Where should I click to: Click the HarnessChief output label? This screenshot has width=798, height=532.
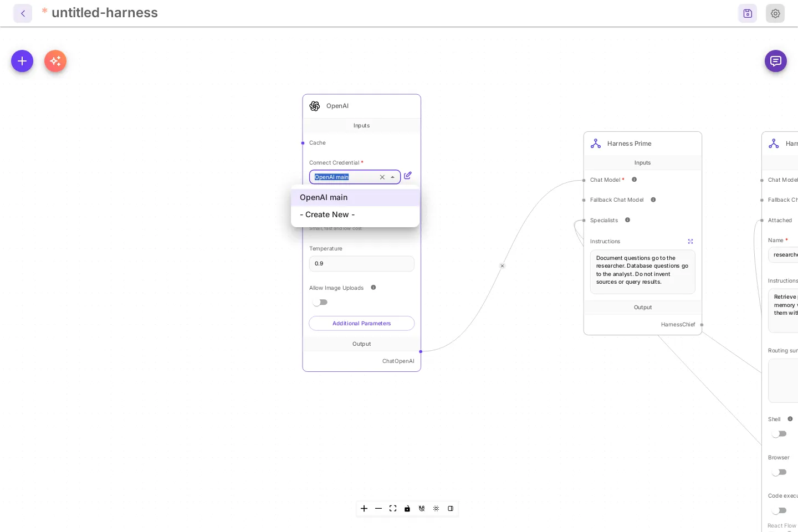(678, 325)
